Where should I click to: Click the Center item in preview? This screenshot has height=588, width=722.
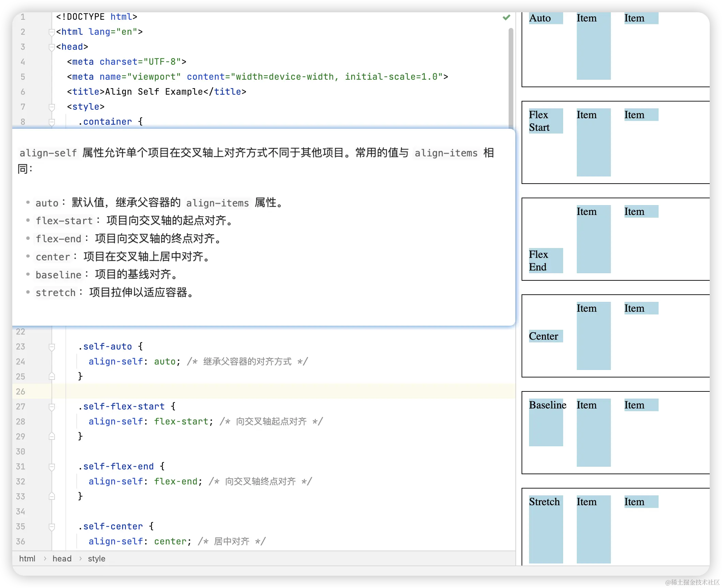546,336
